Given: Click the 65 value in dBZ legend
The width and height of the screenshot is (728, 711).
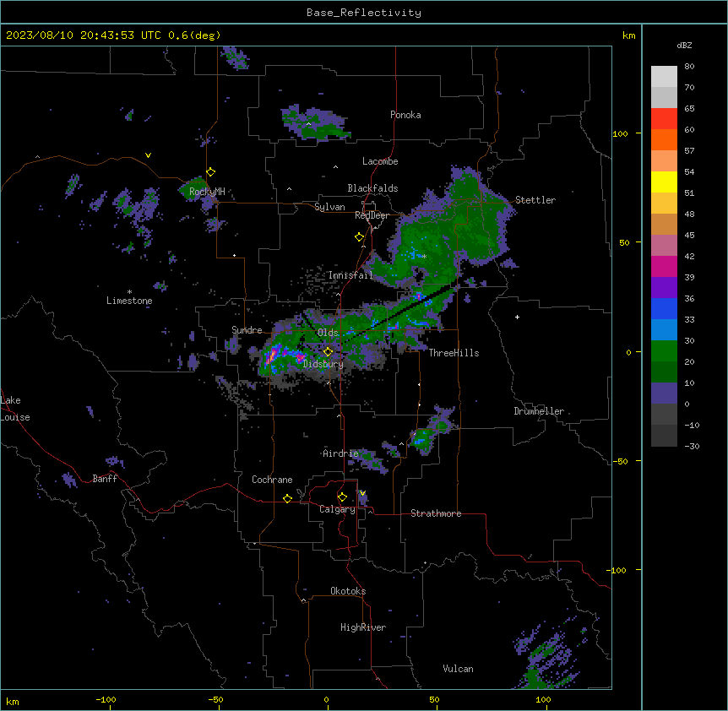Looking at the screenshot, I should pos(689,109).
